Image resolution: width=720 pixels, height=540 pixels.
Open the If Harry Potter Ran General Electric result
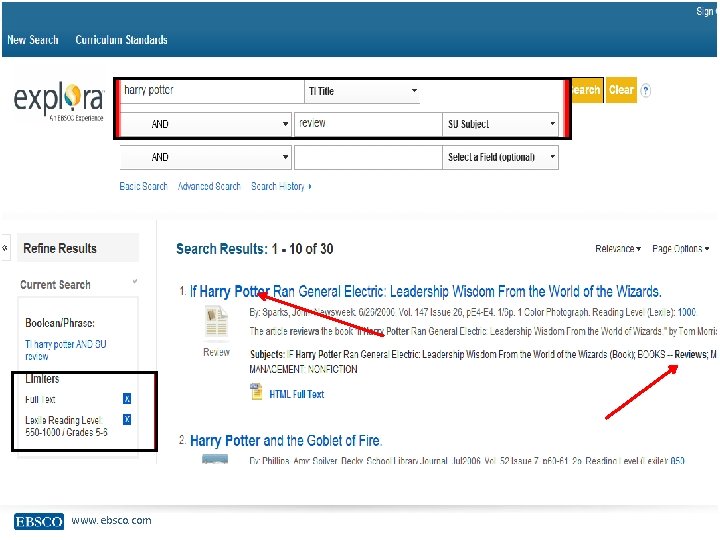(426, 292)
